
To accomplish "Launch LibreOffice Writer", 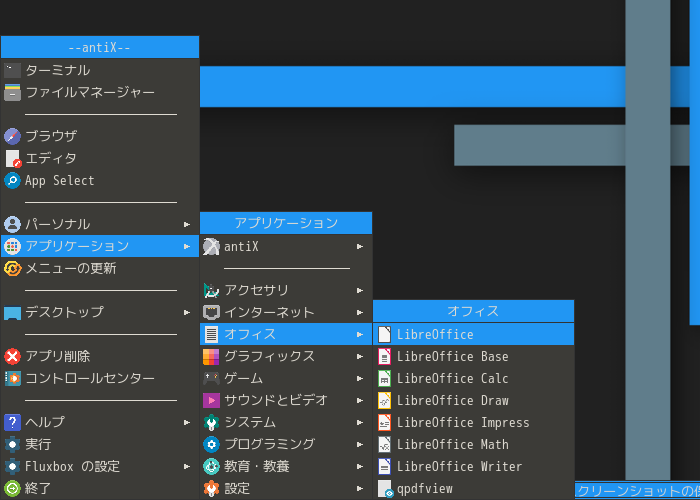I will (474, 467).
